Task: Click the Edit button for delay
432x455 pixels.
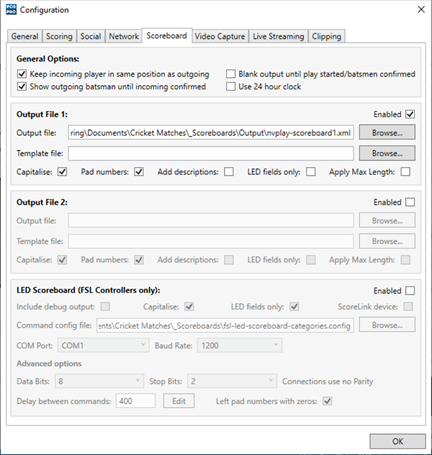Action: (179, 401)
